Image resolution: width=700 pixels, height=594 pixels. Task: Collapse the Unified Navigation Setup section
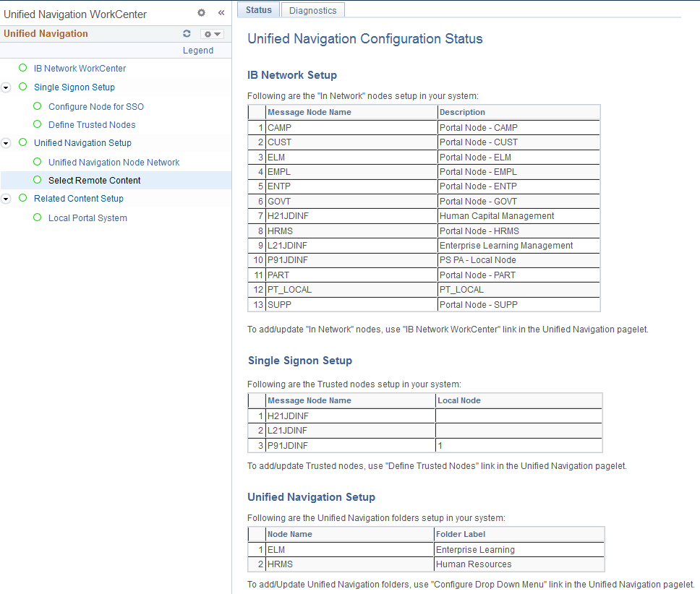[x=7, y=143]
